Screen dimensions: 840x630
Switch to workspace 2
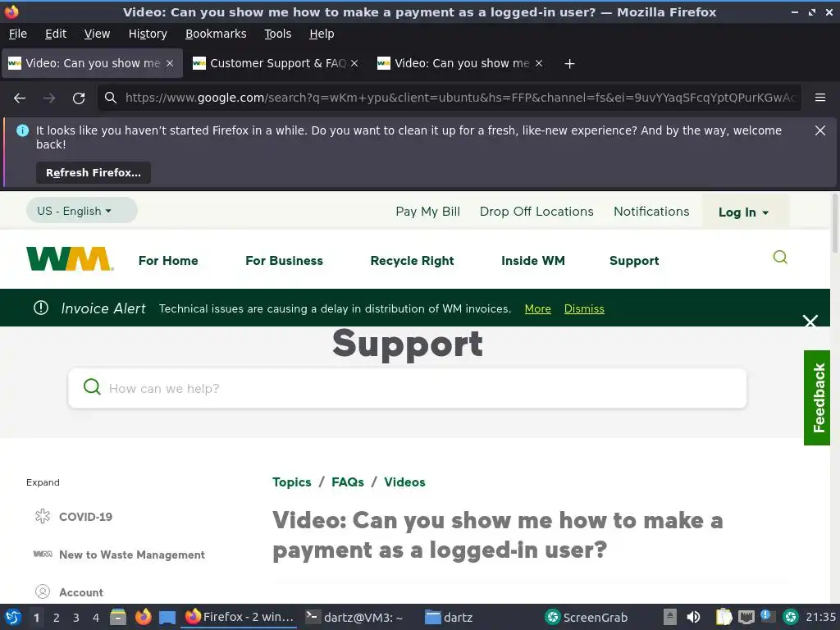pos(57,618)
